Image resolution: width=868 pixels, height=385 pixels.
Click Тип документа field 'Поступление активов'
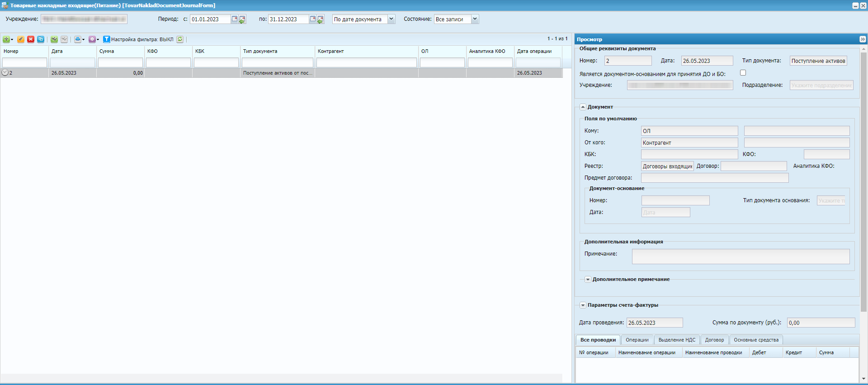point(818,61)
